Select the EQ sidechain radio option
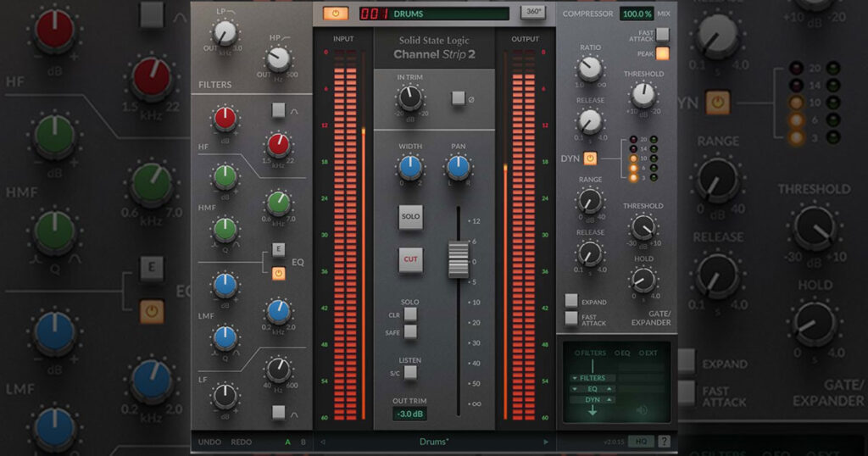868x456 pixels. click(622, 353)
